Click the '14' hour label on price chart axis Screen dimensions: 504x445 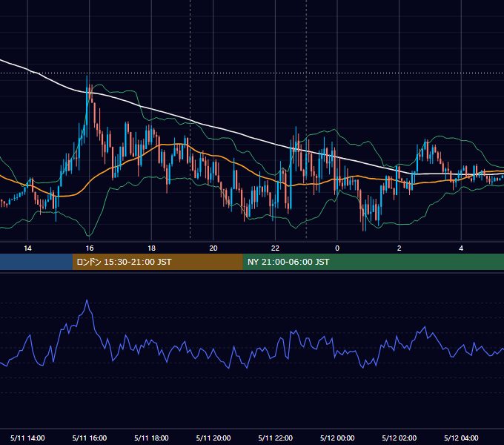(27, 248)
